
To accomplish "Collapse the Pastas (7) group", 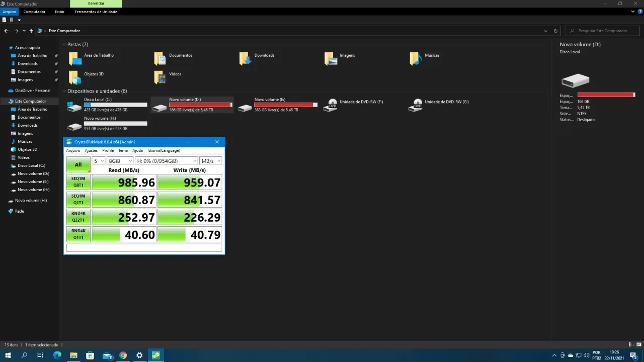I will pyautogui.click(x=64, y=45).
